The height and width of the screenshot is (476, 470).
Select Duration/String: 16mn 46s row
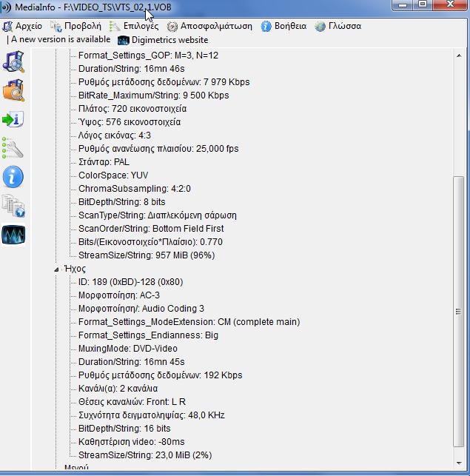point(131,69)
